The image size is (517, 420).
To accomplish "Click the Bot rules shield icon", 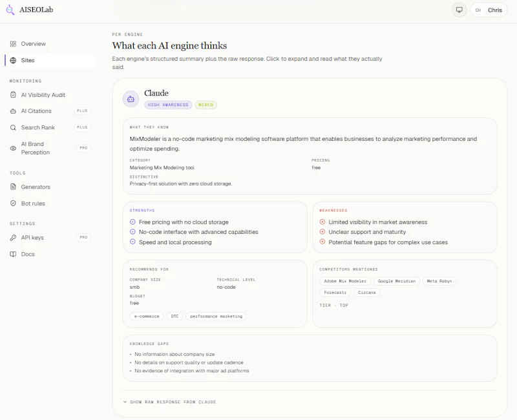I will point(13,204).
